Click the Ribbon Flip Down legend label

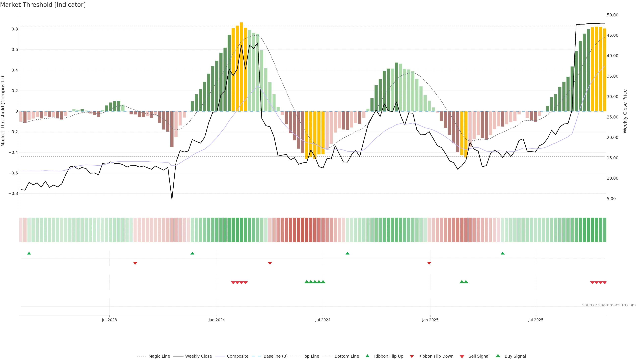point(436,356)
